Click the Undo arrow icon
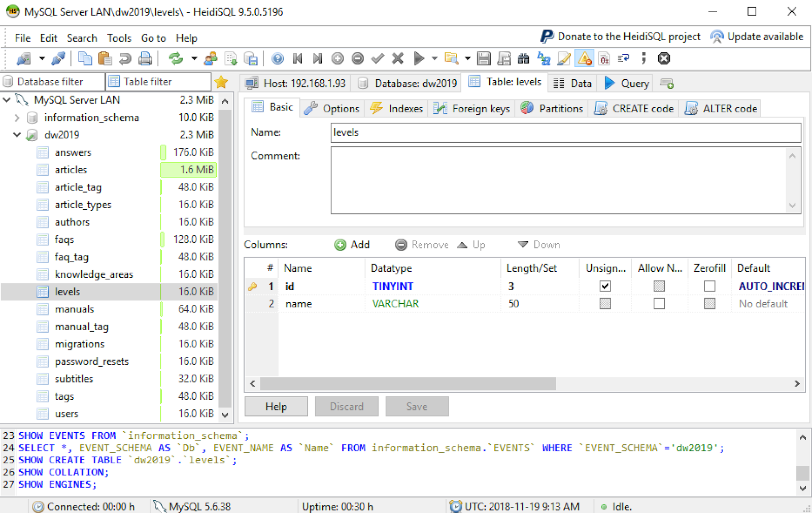This screenshot has height=513, width=812. click(125, 59)
